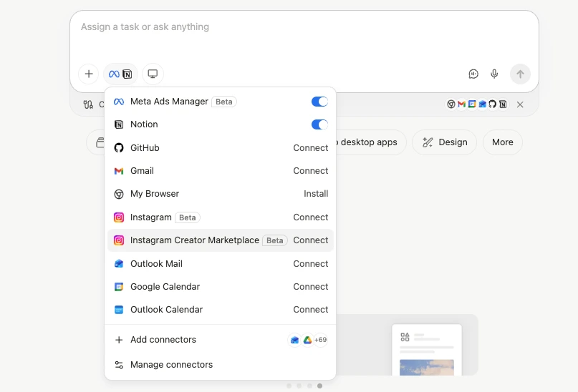This screenshot has width=578, height=392.
Task: Click the 'Meta Ads Manager' label text
Action: coord(169,102)
